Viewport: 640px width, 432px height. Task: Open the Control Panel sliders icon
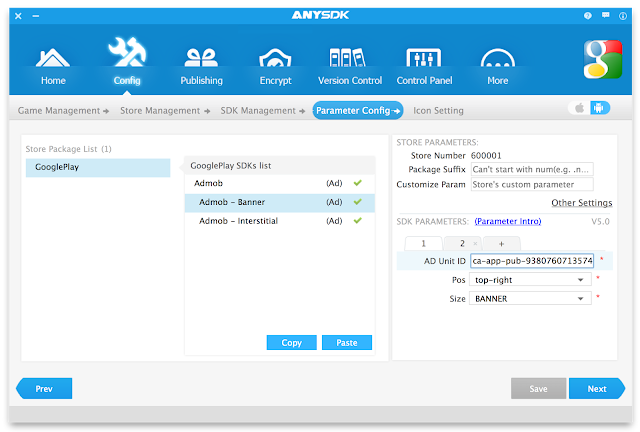coord(424,57)
